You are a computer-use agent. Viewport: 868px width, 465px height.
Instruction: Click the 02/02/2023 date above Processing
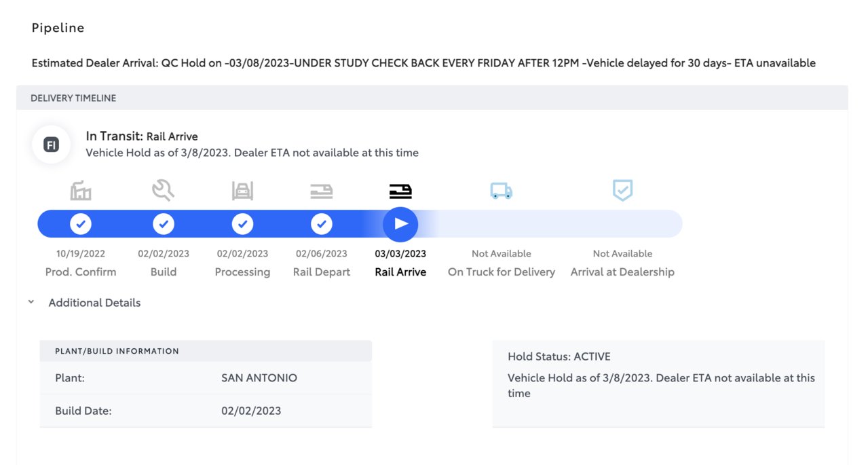[x=242, y=254]
